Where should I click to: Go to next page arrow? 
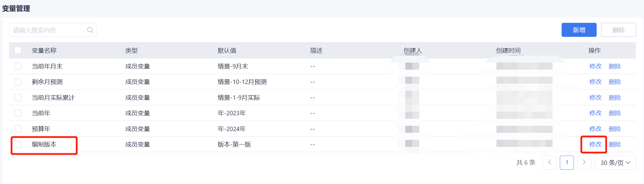pos(584,162)
